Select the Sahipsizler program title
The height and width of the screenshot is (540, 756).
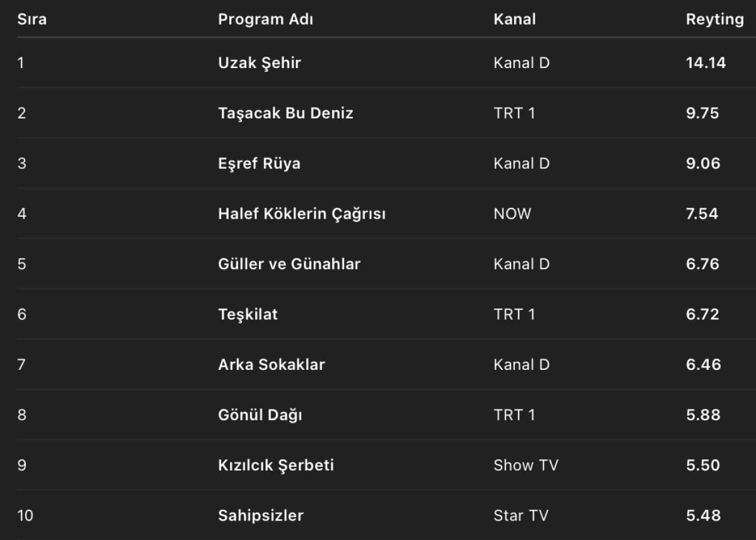[x=261, y=515]
